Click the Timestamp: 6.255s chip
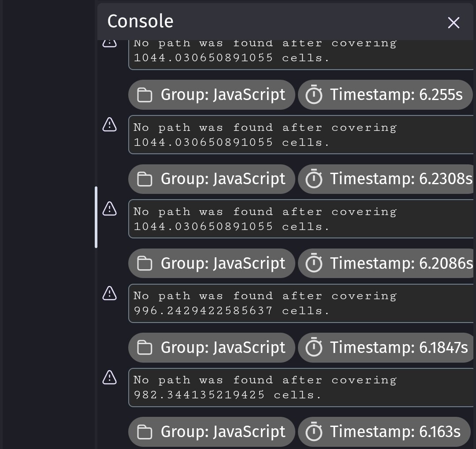Viewport: 476px width, 449px height. [385, 95]
